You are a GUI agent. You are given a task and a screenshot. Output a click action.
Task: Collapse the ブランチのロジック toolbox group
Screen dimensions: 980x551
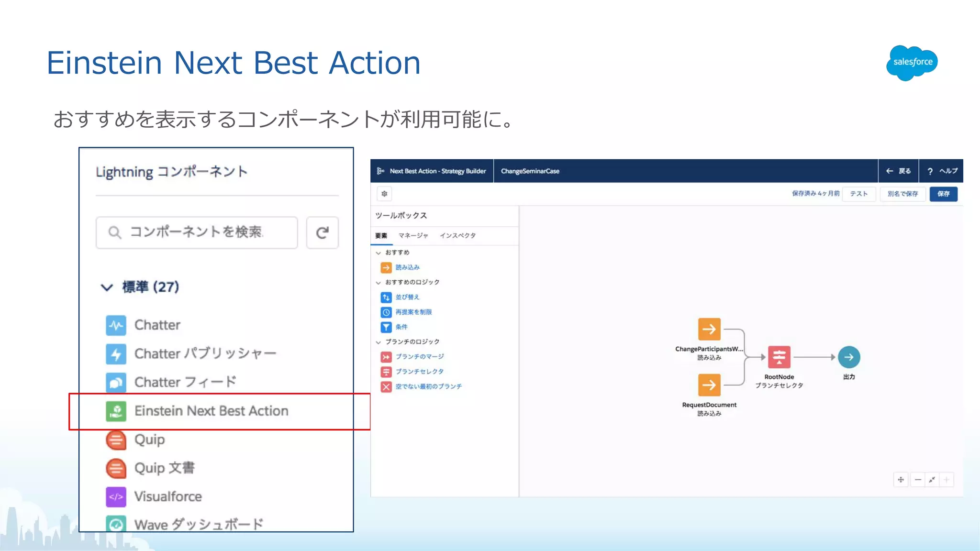[378, 342]
